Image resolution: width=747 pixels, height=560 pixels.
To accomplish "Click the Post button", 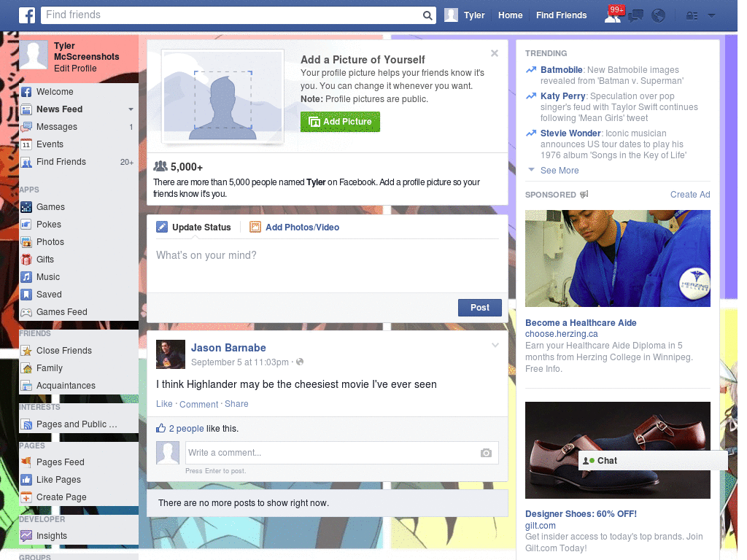I will tap(480, 308).
